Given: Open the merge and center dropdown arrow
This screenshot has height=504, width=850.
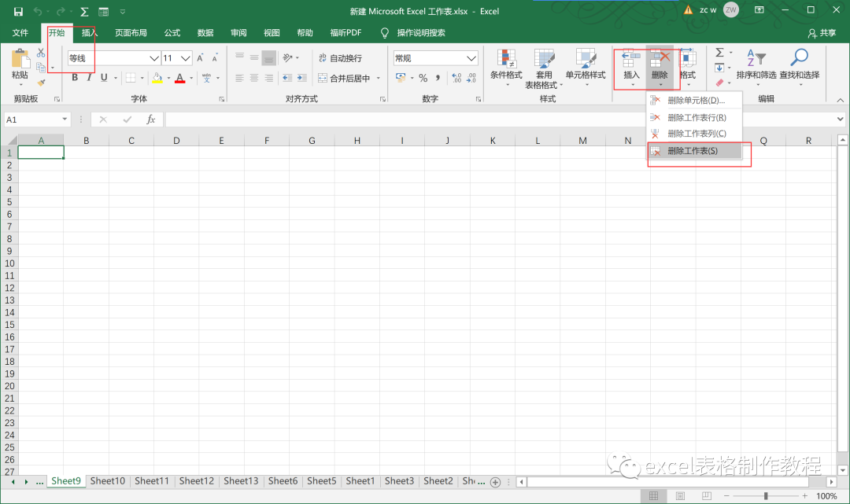Looking at the screenshot, I should [x=379, y=78].
